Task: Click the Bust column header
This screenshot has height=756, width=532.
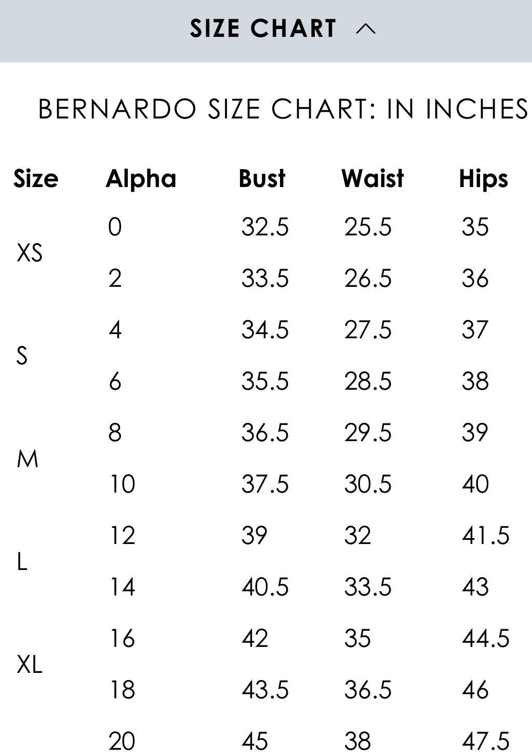Action: 261,179
